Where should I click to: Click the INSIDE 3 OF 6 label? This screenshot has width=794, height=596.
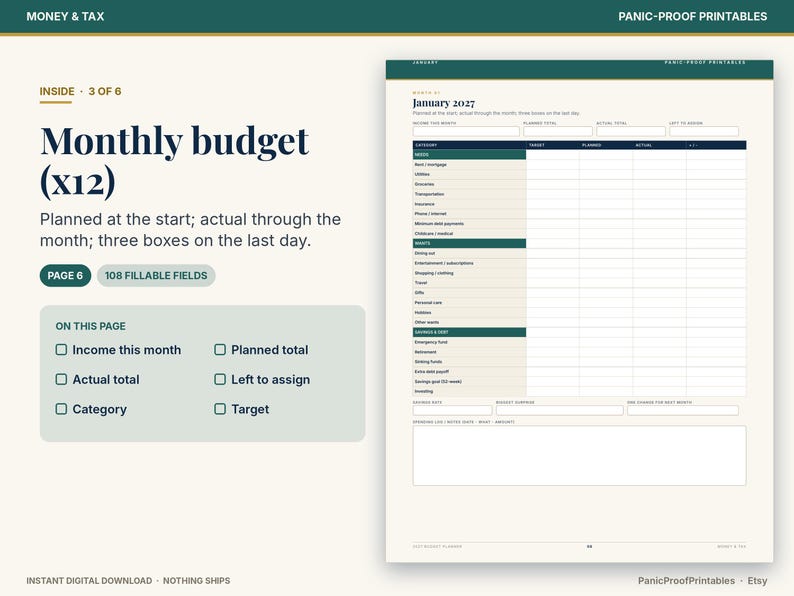(81, 92)
